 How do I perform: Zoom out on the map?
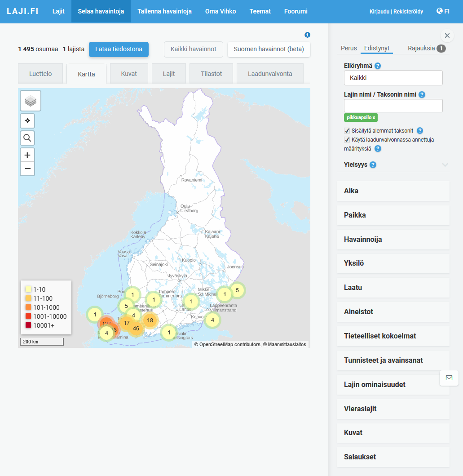pos(27,169)
